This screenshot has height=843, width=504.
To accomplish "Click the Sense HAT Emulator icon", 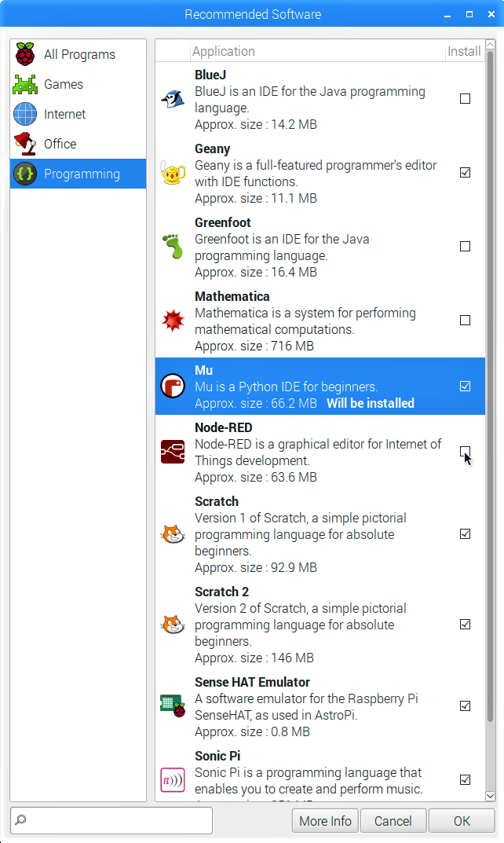I will coord(173,706).
